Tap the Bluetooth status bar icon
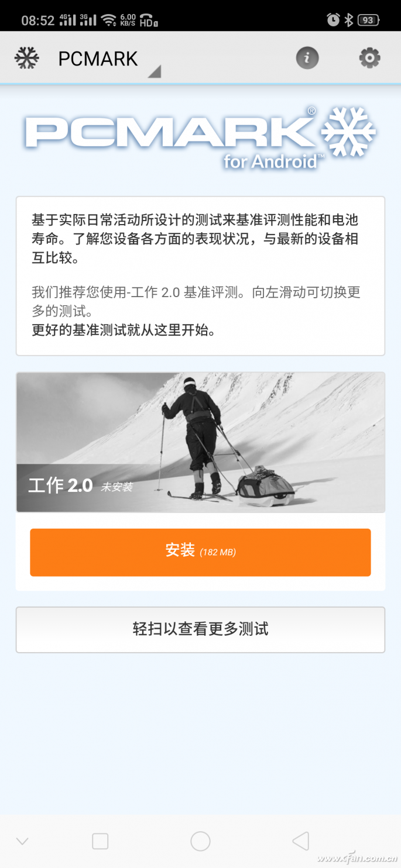 349,20
